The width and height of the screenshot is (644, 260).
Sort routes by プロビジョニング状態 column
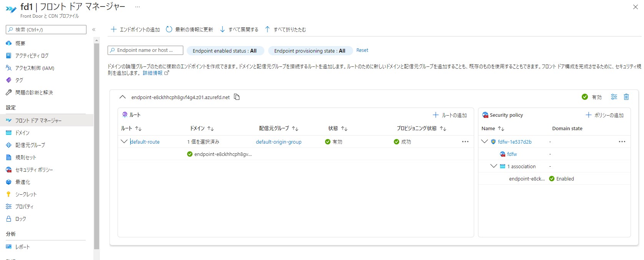point(422,128)
